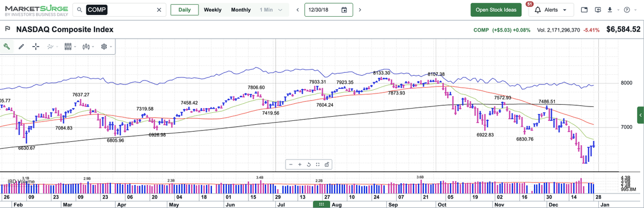The height and width of the screenshot is (208, 644).
Task: Open the pop-out window panel icon
Action: tap(584, 10)
